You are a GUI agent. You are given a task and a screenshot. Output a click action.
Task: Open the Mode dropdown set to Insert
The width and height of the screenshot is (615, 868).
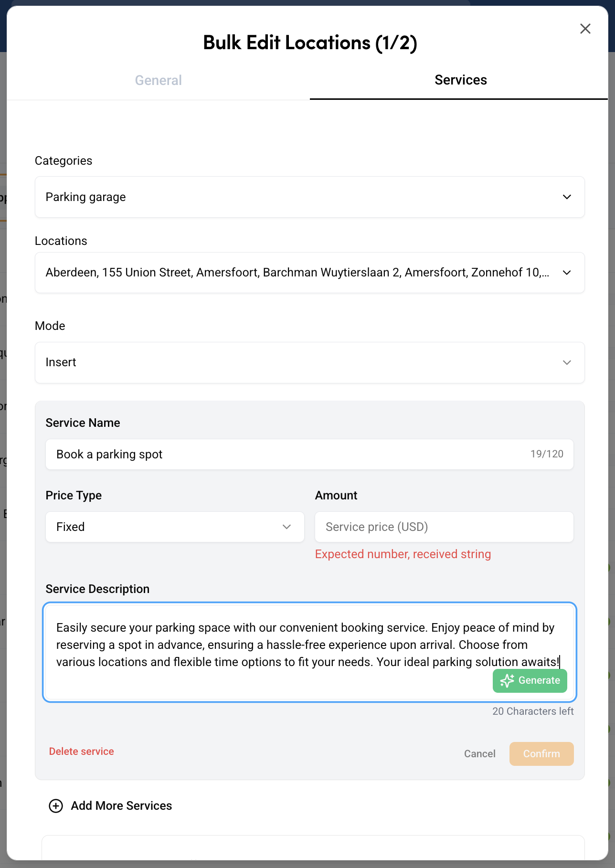[x=309, y=362]
